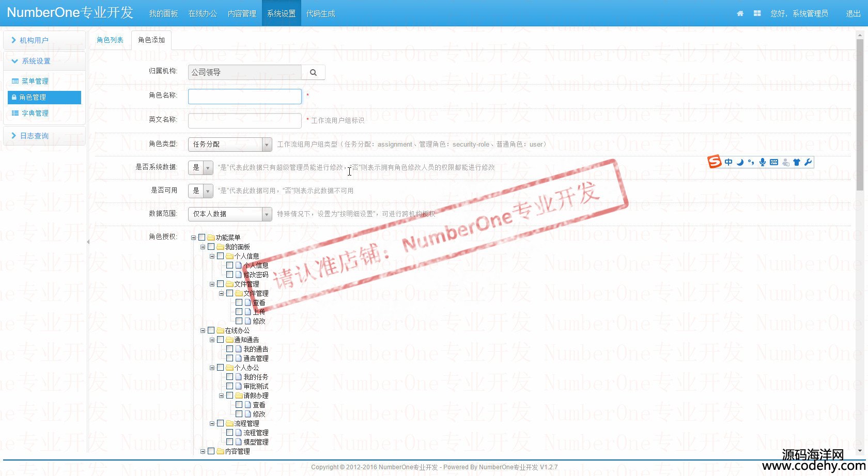The image size is (868, 476).
Task: Click the Sogou skin shirt icon
Action: click(796, 162)
